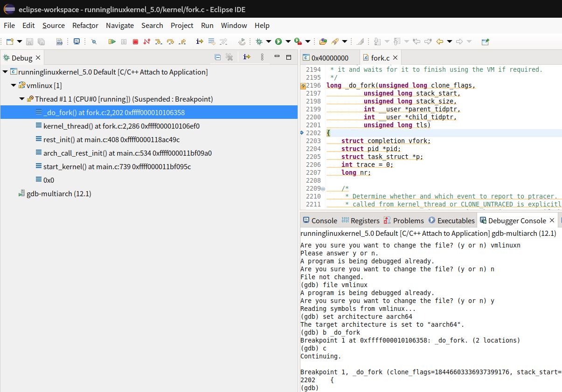Screen dimensions: 562x392
Task: Maximize the Debug view panel
Action: coord(289,57)
